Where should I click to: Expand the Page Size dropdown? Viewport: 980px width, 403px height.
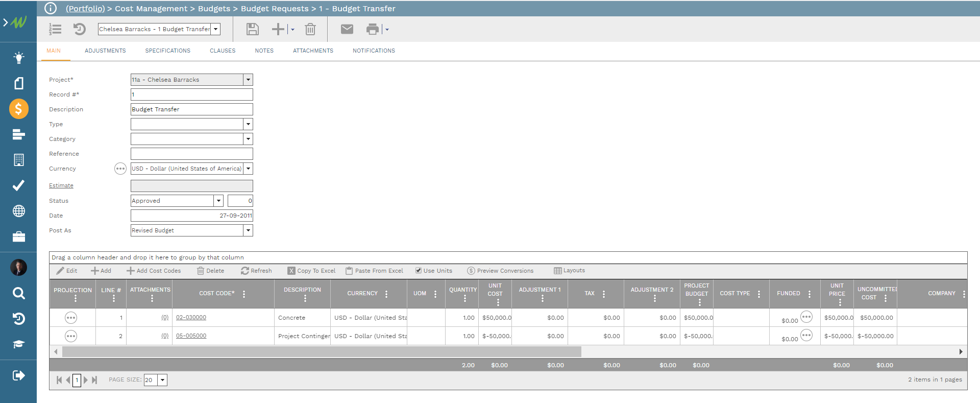[163, 380]
